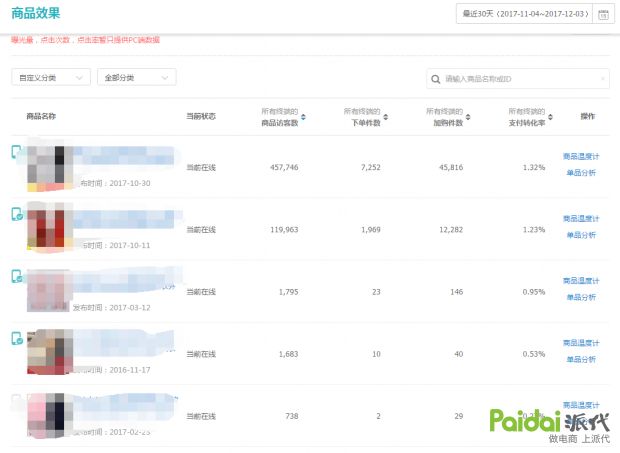Click 当前在线 status in the 738 visitors row
Viewport: 620px width, 453px height.
pos(201,416)
